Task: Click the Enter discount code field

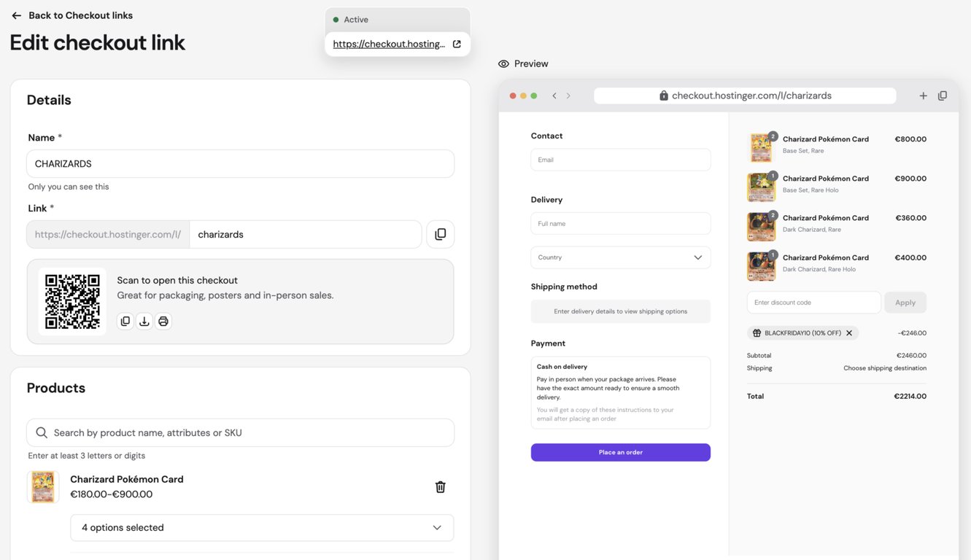Action: point(814,303)
